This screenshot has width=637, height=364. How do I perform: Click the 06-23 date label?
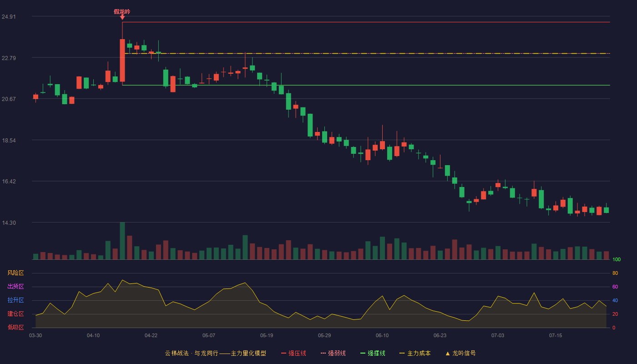[x=440, y=335]
